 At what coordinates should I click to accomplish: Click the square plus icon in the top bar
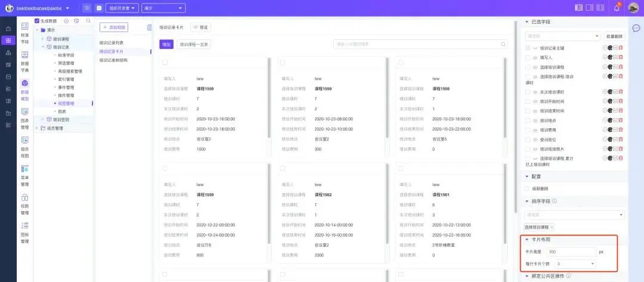pyautogui.click(x=98, y=8)
